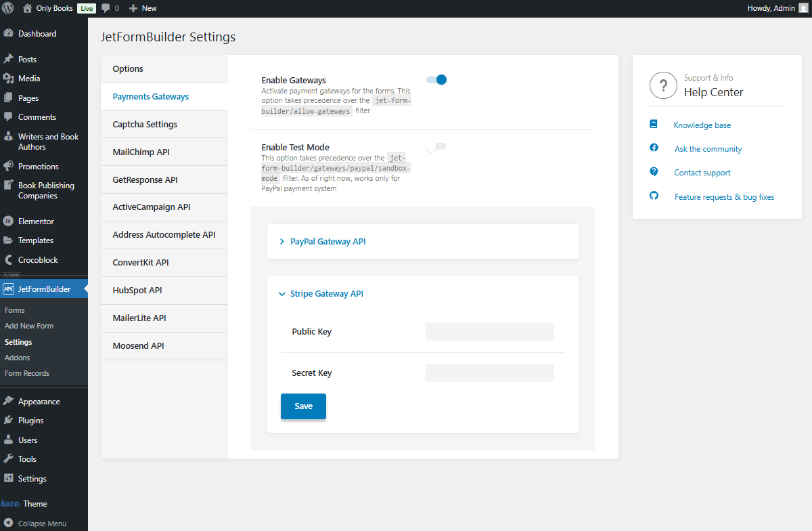Collapse the admin sidebar menu
This screenshot has height=531, width=812.
click(x=9, y=523)
